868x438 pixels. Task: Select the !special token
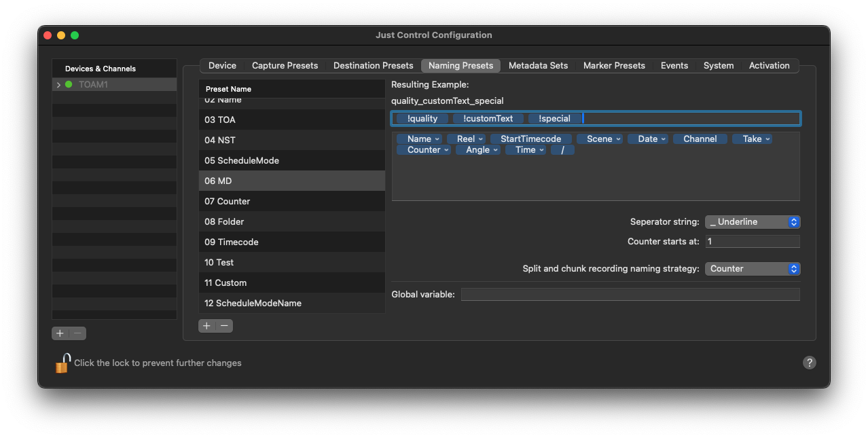click(554, 119)
